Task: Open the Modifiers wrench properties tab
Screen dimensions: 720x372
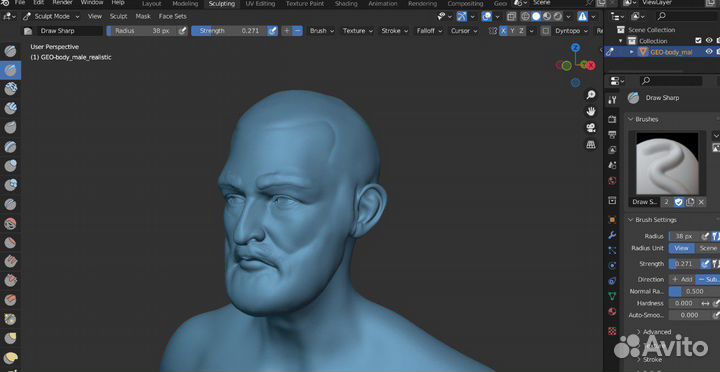Action: click(612, 235)
